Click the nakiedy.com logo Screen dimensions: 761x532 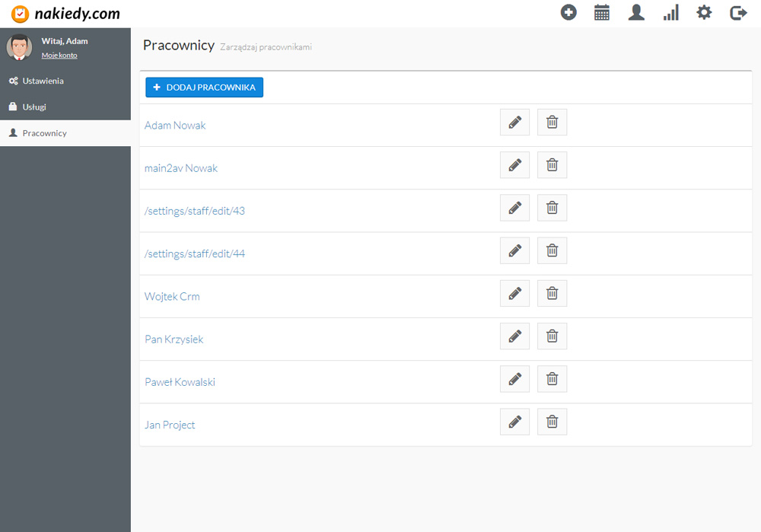tap(65, 14)
